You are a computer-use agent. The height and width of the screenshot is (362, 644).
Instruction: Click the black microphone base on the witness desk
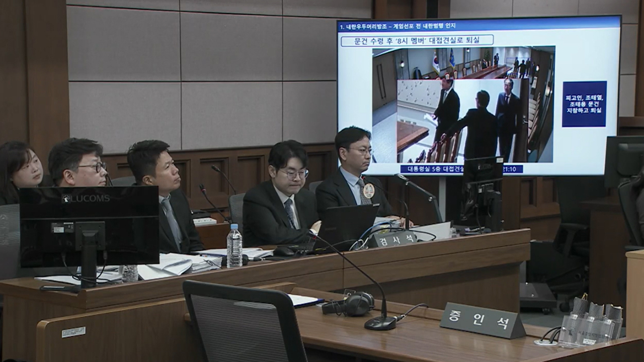coord(380,323)
